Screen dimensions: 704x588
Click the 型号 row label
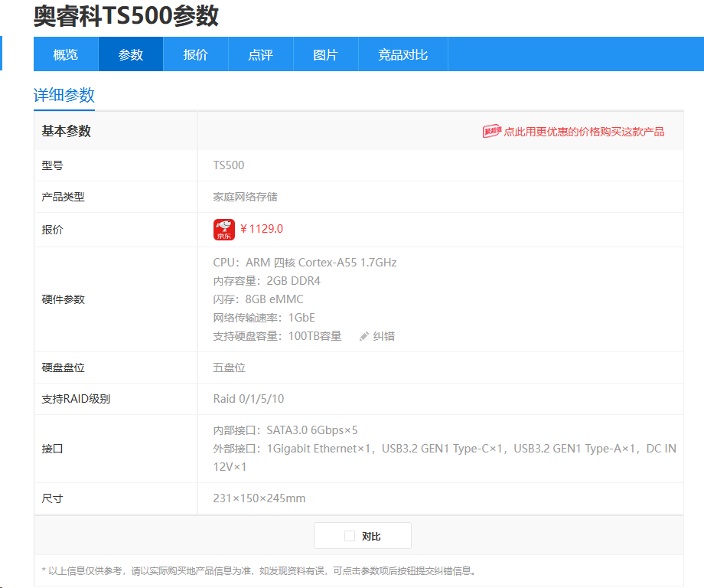[x=52, y=165]
